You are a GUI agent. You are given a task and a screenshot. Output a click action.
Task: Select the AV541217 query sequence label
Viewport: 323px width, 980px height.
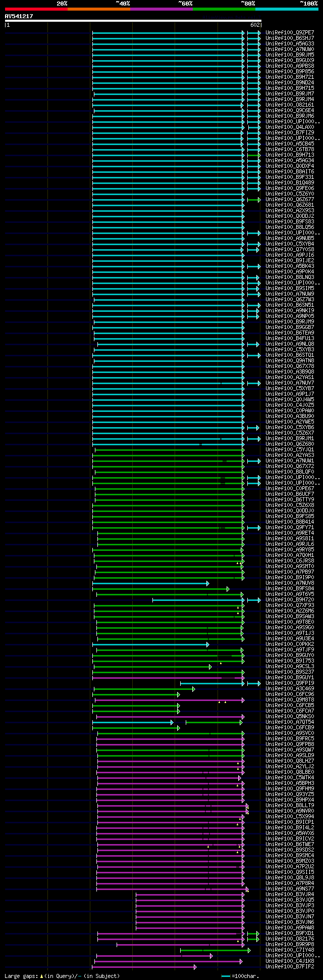point(19,16)
